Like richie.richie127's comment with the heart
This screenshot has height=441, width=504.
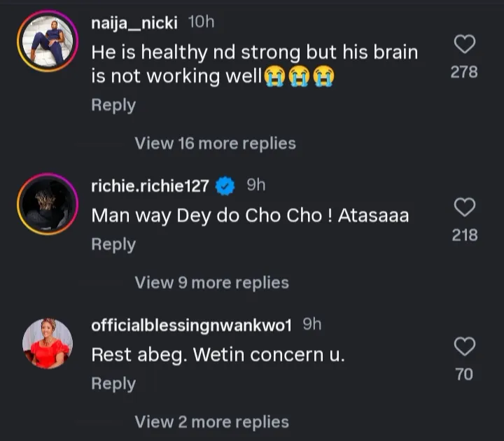(x=465, y=206)
